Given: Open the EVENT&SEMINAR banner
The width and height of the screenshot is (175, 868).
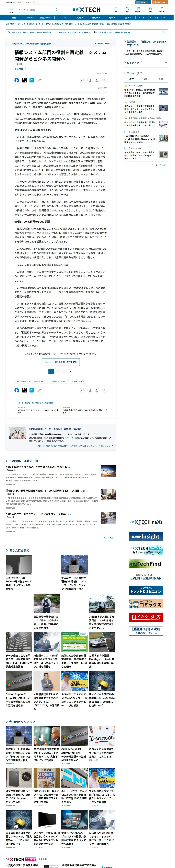Looking at the screenshot, I should pyautogui.click(x=146, y=577).
